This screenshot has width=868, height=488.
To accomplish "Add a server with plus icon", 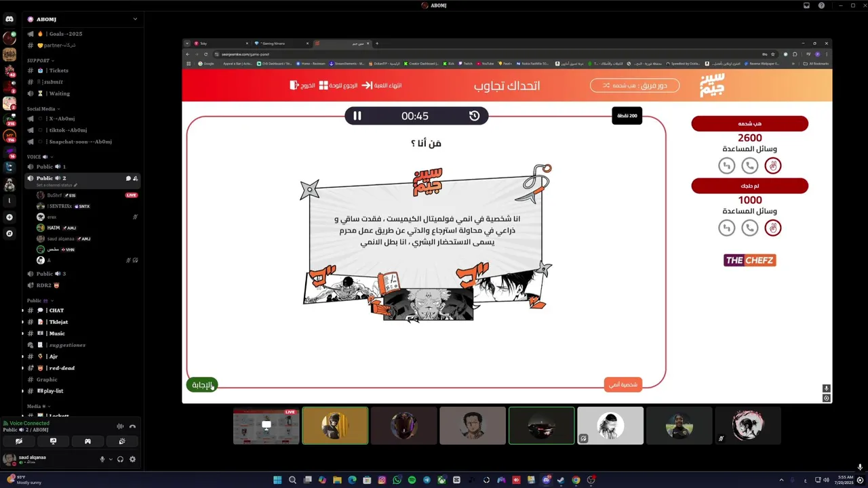I will coord(9,217).
